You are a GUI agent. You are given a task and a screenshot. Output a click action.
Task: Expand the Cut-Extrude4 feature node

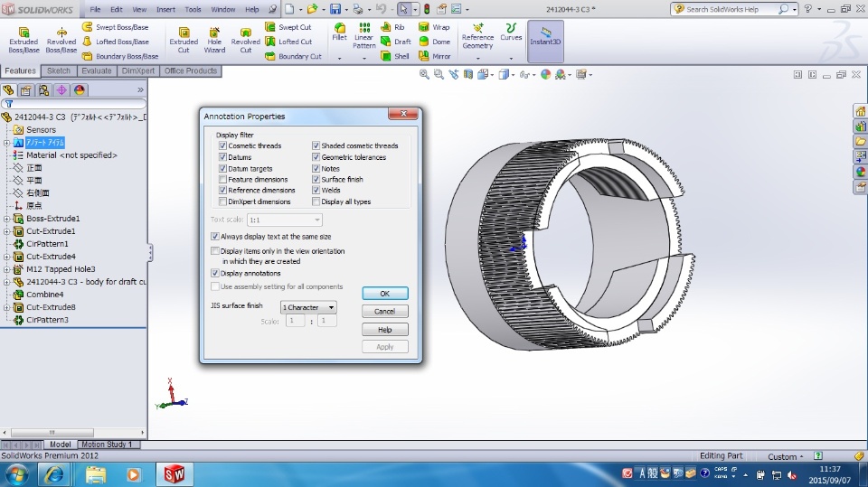pyautogui.click(x=6, y=257)
